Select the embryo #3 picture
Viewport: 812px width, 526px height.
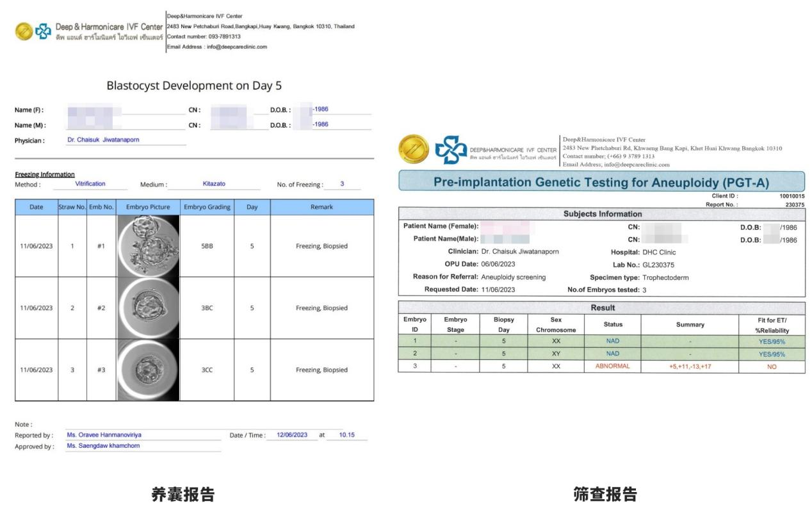tap(148, 370)
